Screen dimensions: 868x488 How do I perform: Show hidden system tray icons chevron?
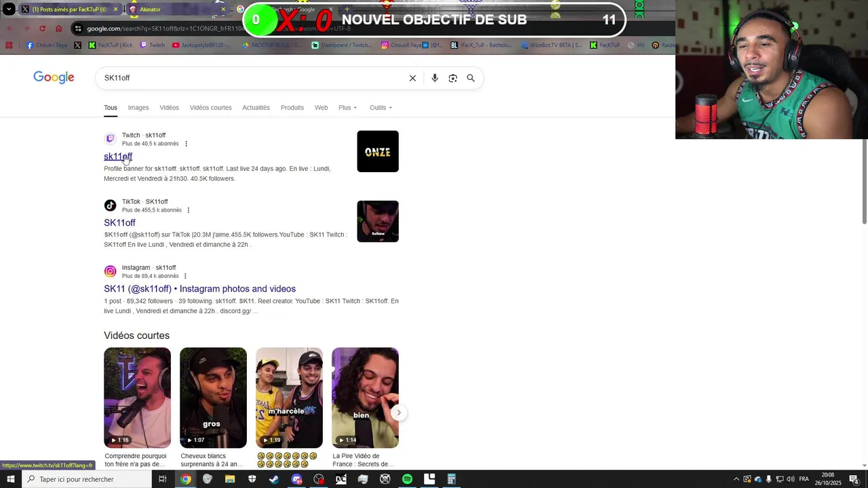[736, 479]
